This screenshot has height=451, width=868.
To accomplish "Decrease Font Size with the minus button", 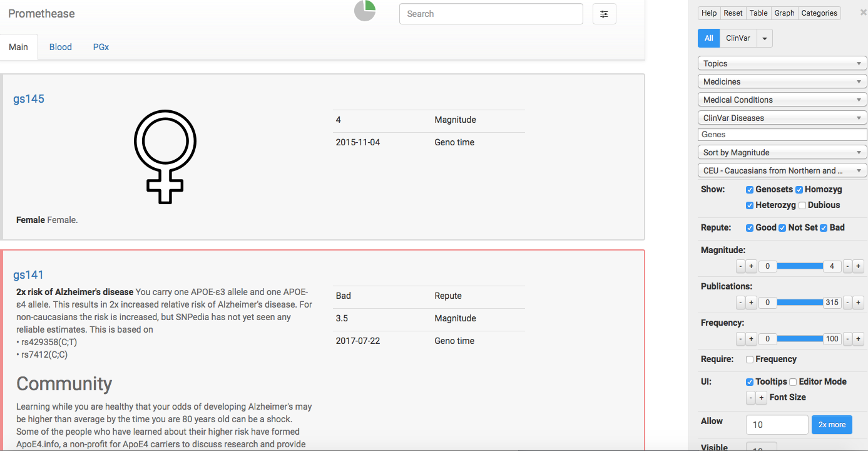I will (751, 398).
